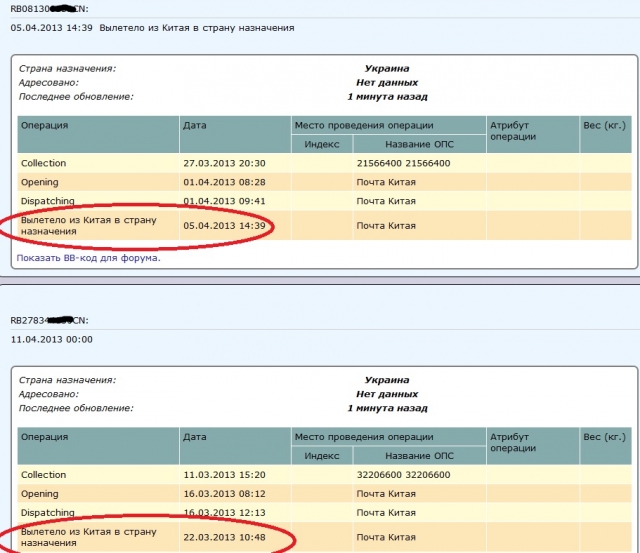Click the departure date 05.04.2013 14:39 in the table

pos(224,226)
